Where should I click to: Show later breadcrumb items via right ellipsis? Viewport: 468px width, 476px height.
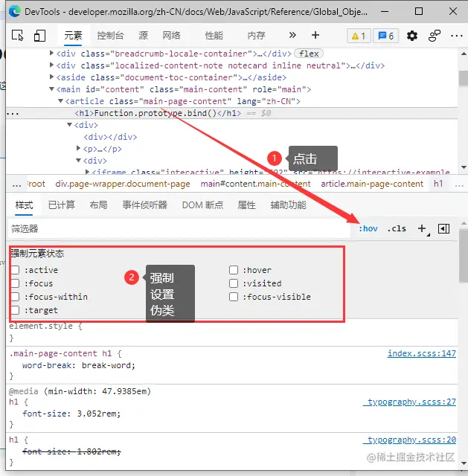459,184
